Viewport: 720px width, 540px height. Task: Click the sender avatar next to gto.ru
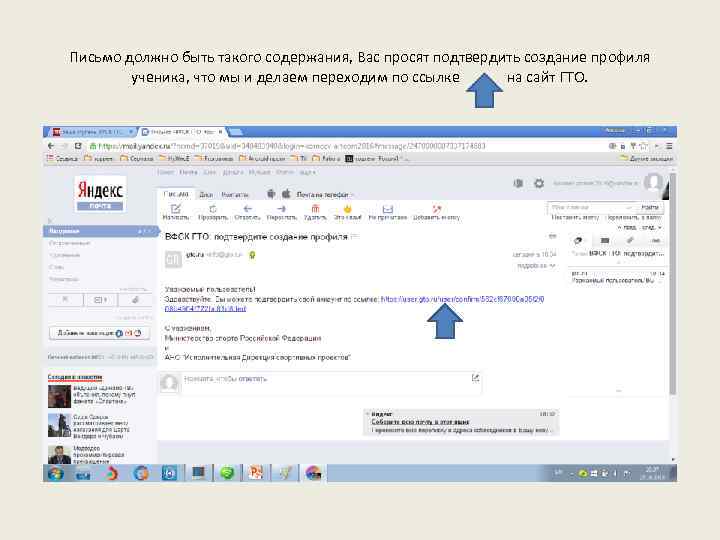tap(173, 259)
